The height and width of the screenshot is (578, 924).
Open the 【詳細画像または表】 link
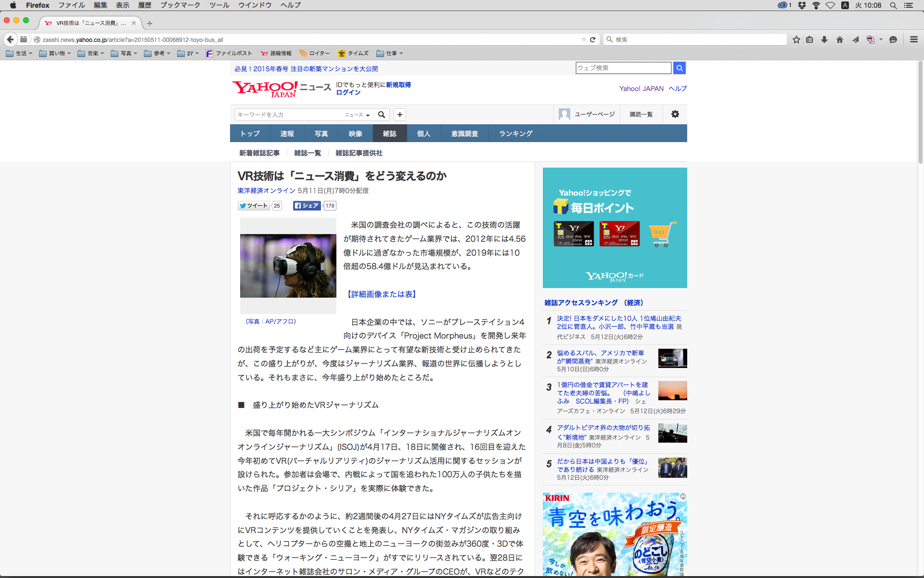pos(381,294)
